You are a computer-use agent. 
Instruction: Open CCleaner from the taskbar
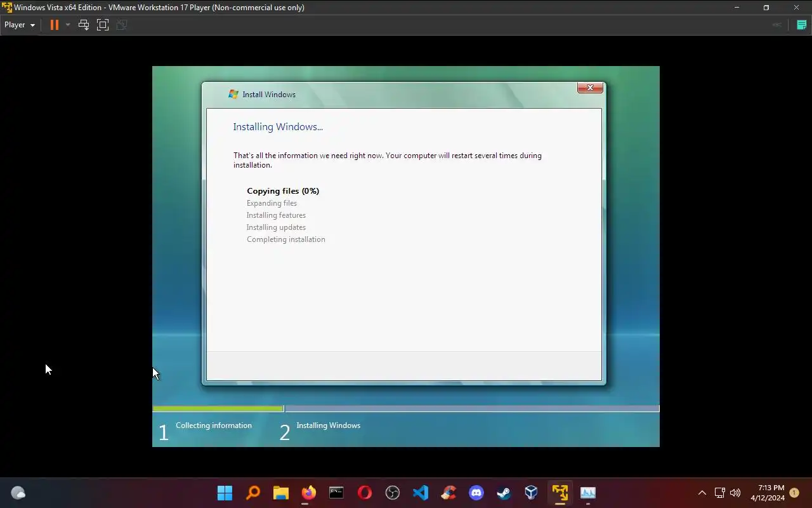(448, 493)
